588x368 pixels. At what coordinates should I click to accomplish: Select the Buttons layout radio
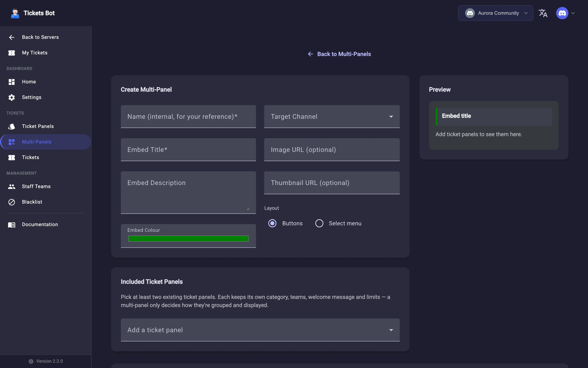coord(272,223)
